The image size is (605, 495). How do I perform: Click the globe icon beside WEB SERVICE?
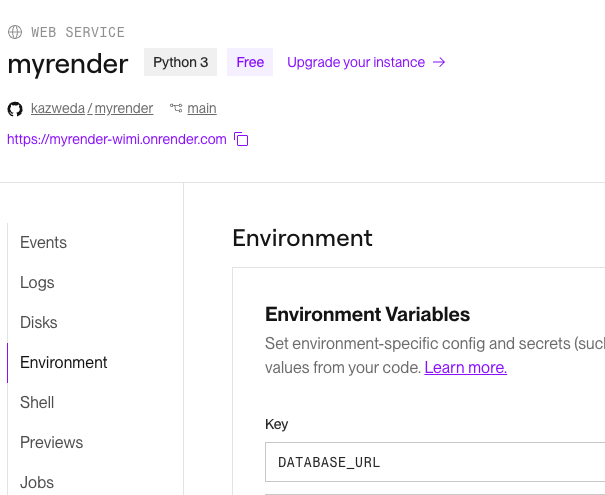(x=15, y=32)
